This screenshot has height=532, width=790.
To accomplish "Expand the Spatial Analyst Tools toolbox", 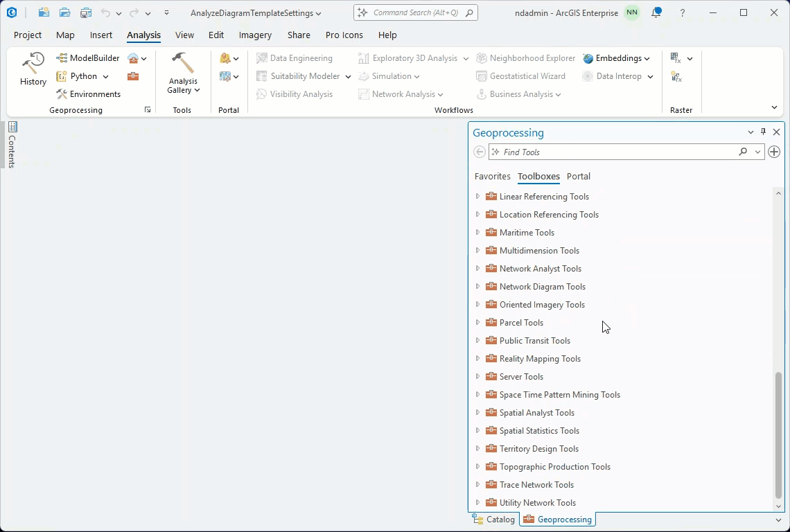I will 477,412.
